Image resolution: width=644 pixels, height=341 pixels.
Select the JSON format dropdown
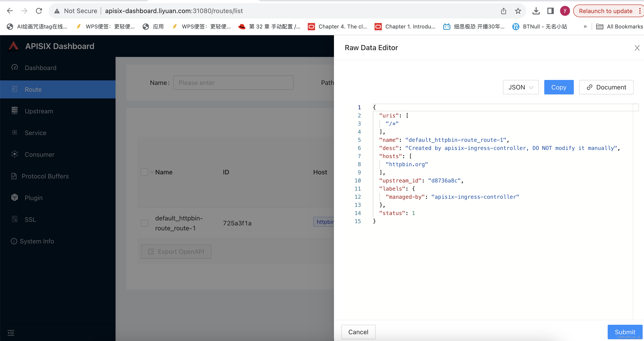520,87
